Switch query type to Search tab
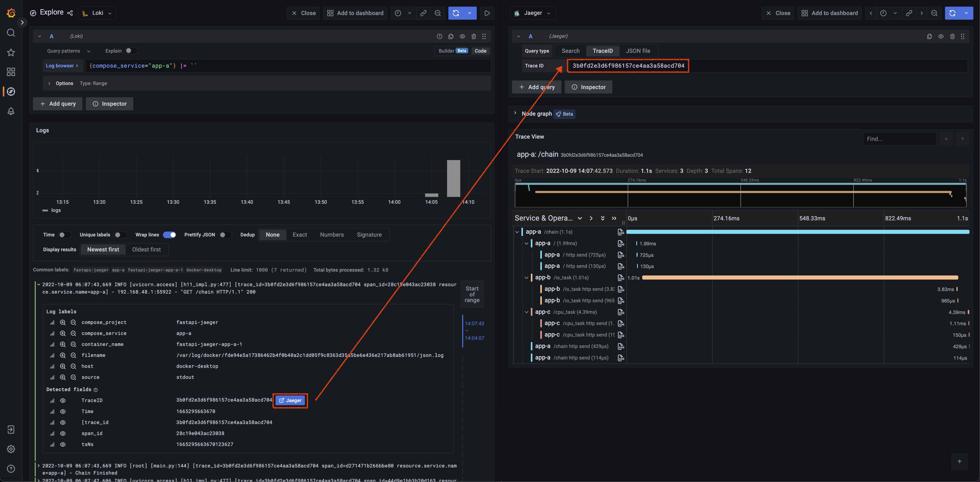The width and height of the screenshot is (980, 482). point(570,51)
